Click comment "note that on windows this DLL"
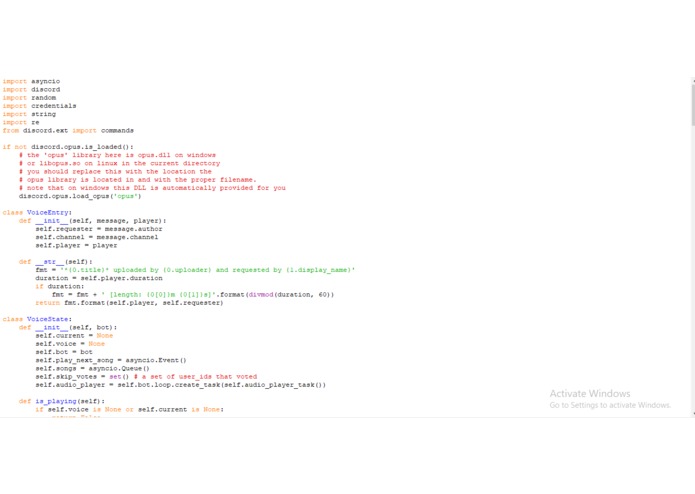The image size is (695, 494). [152, 188]
